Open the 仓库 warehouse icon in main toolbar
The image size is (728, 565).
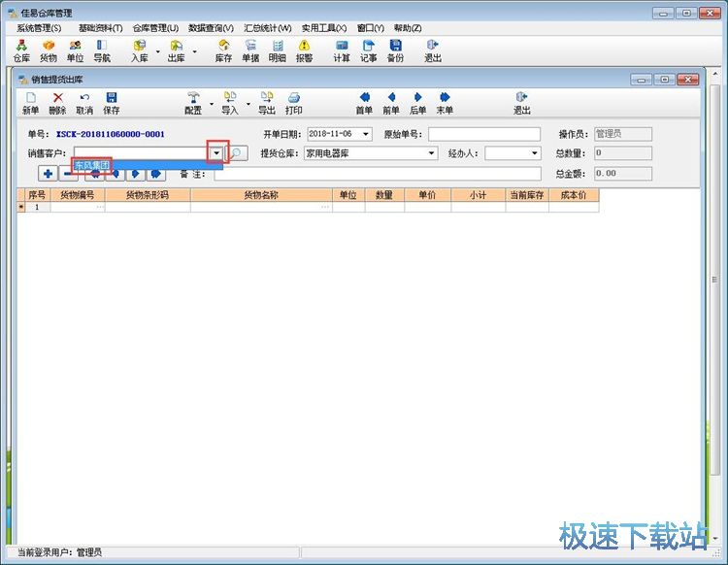[21, 50]
